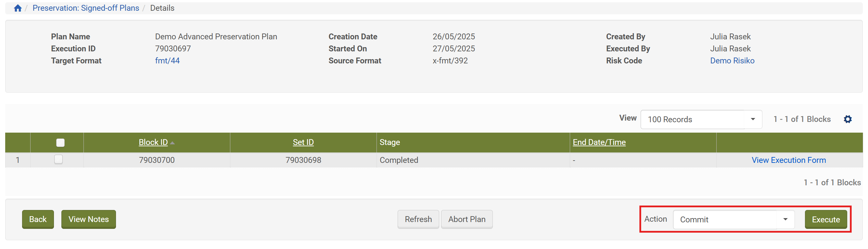This screenshot has width=868, height=249.
Task: Sort by End Date/Time column
Action: [599, 142]
